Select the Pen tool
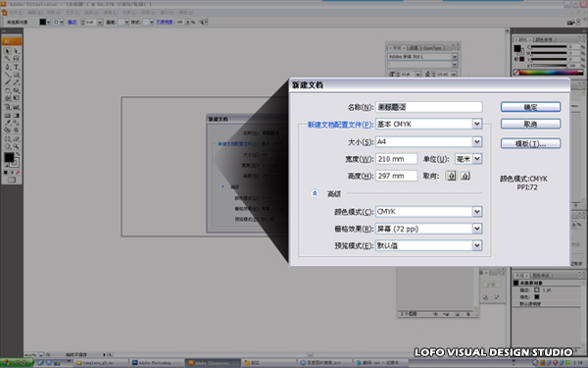588x368 pixels. click(8, 67)
